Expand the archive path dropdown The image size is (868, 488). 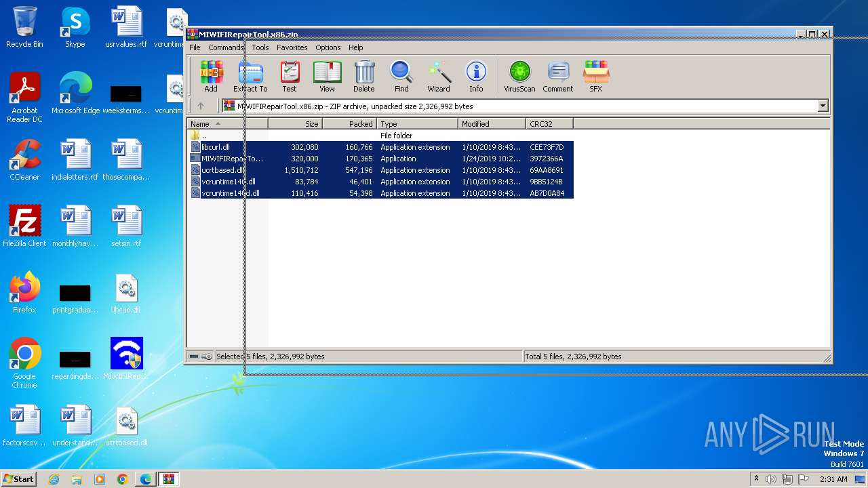click(x=823, y=106)
